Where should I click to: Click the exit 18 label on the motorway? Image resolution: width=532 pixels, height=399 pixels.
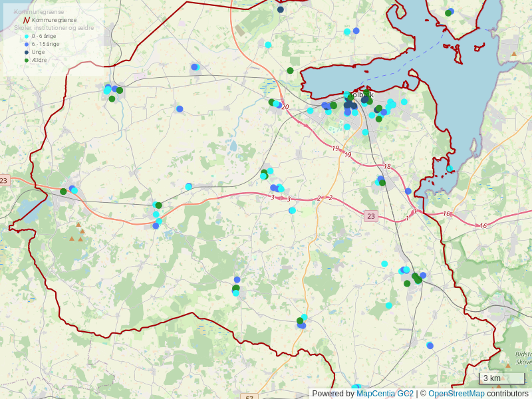coord(388,166)
